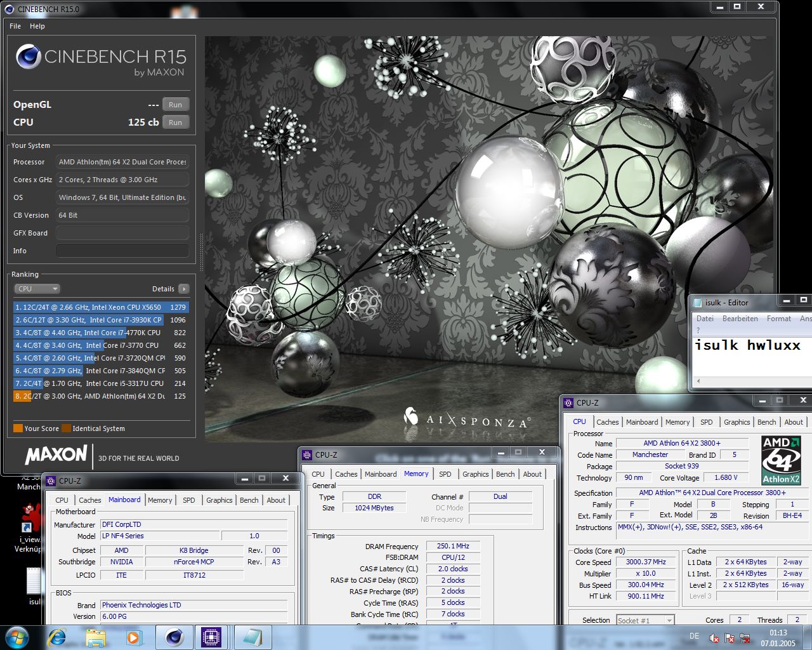Select ranking row 1 Intel Xeon X5650
Viewport: 812px width, 650px height.
[x=101, y=307]
